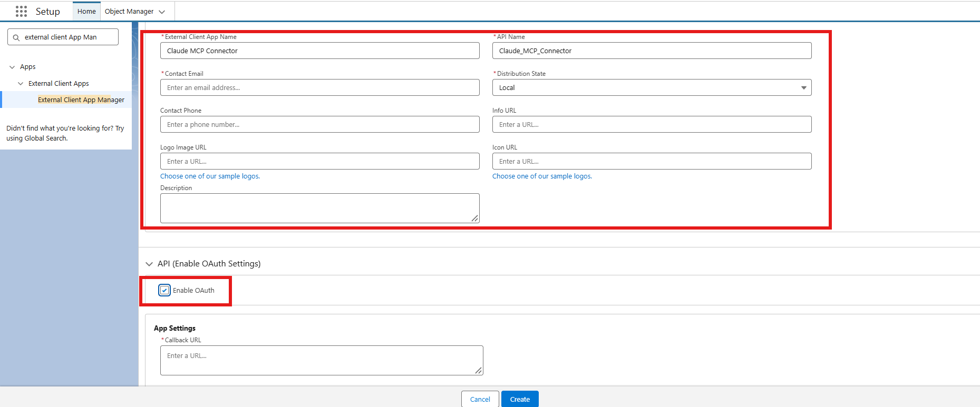Click the Callback URL resize grip
This screenshot has width=980, height=407.
479,370
